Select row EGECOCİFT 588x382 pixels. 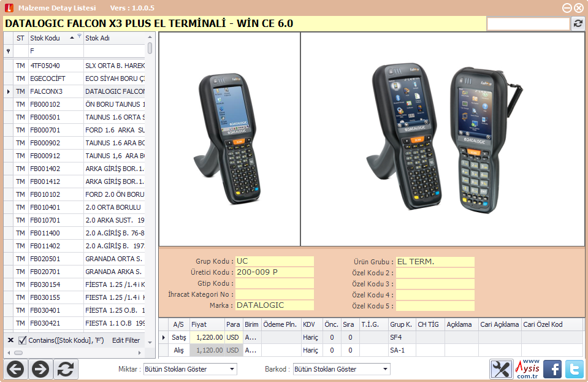pos(74,78)
